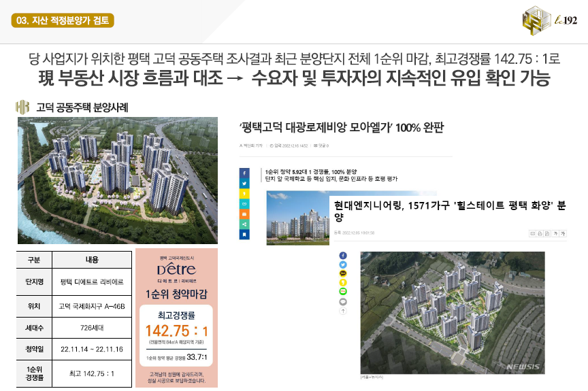Click the 세대수 row label
Image resolution: width=588 pixels, height=391 pixels.
click(34, 328)
